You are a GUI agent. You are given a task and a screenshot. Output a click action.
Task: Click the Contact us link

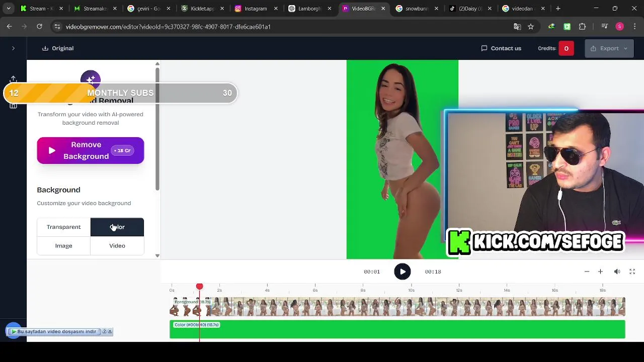[501, 48]
